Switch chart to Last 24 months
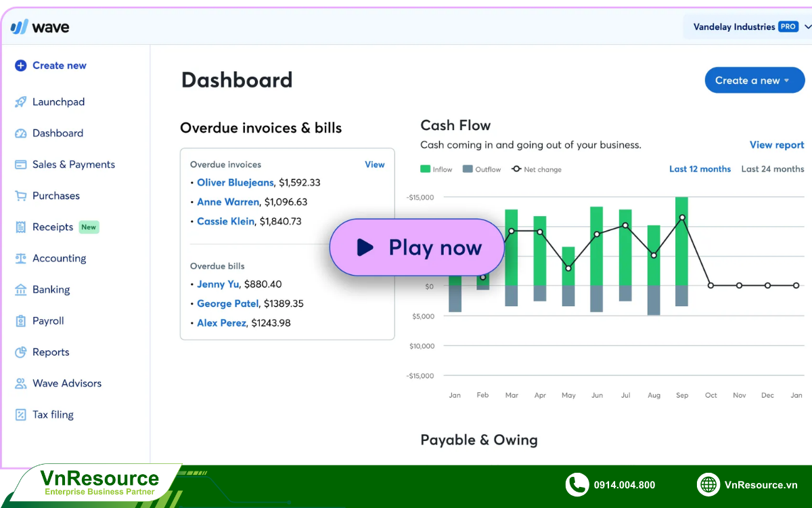 tap(772, 169)
